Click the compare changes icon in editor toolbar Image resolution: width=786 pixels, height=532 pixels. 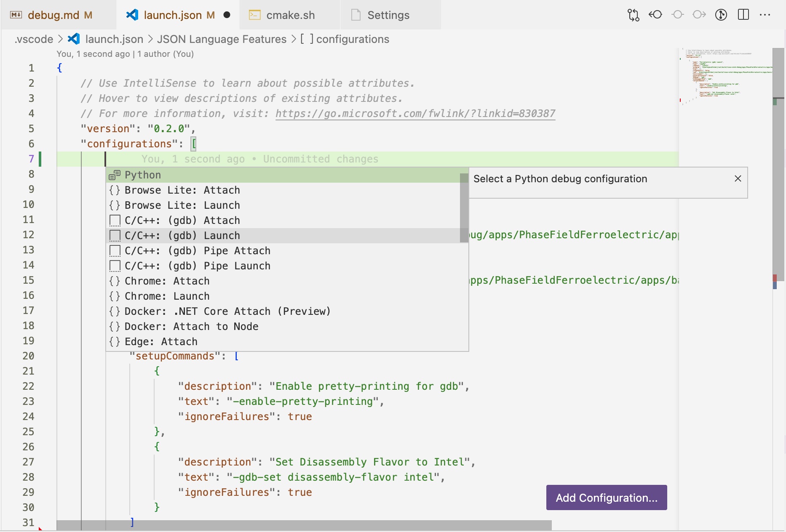[x=633, y=15]
